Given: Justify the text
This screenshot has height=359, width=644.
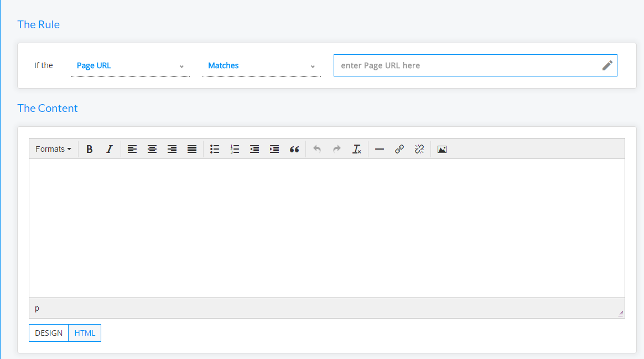Looking at the screenshot, I should (192, 149).
